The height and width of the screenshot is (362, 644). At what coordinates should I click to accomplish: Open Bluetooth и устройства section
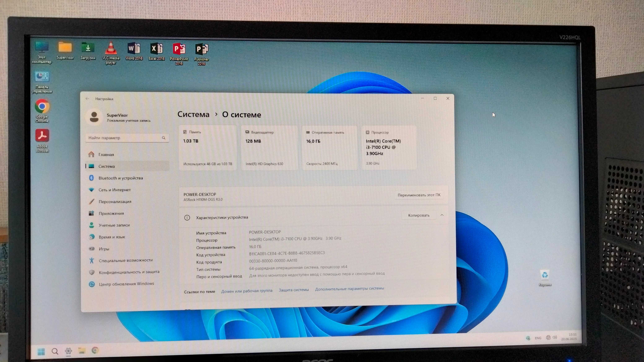[128, 178]
